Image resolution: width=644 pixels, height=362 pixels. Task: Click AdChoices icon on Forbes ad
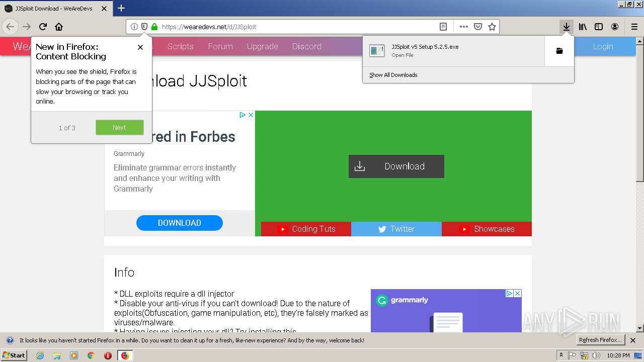click(x=243, y=115)
